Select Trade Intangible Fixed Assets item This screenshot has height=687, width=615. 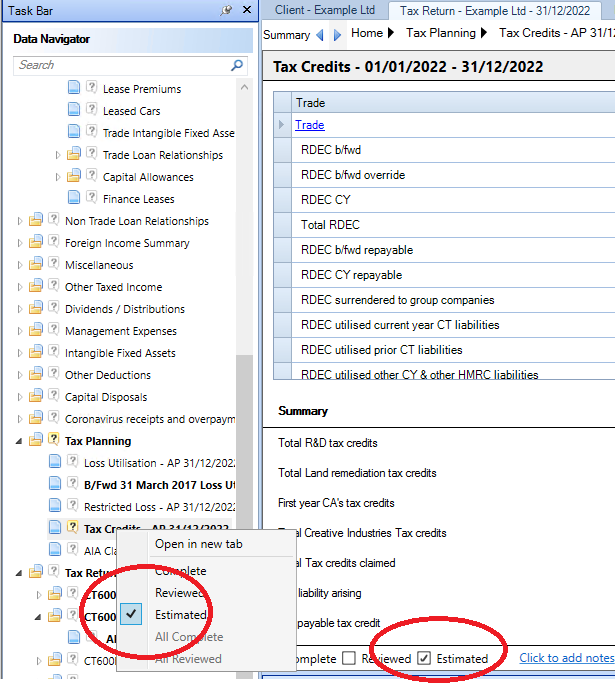pyautogui.click(x=169, y=133)
